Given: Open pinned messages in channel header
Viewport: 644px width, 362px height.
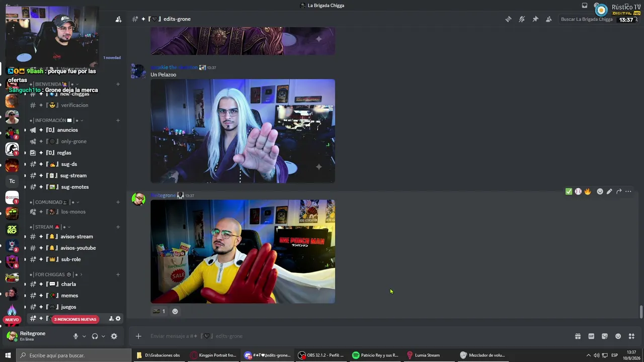Looking at the screenshot, I should pyautogui.click(x=535, y=19).
